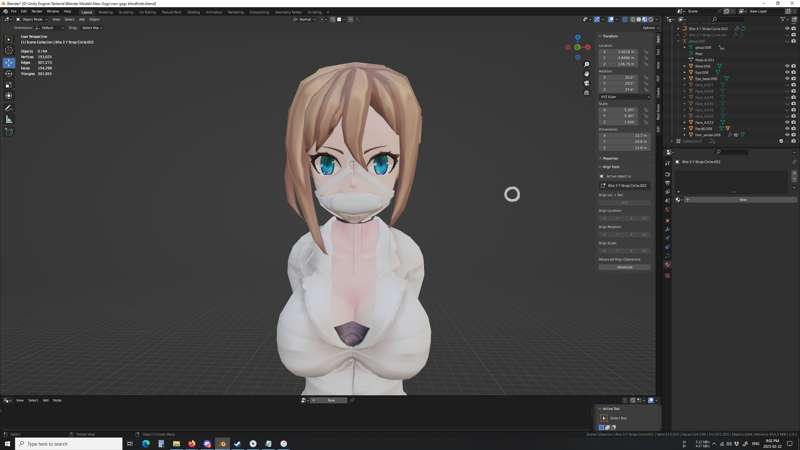Open the Global transform orientation dropdown
The image size is (800, 450).
pyautogui.click(x=304, y=19)
